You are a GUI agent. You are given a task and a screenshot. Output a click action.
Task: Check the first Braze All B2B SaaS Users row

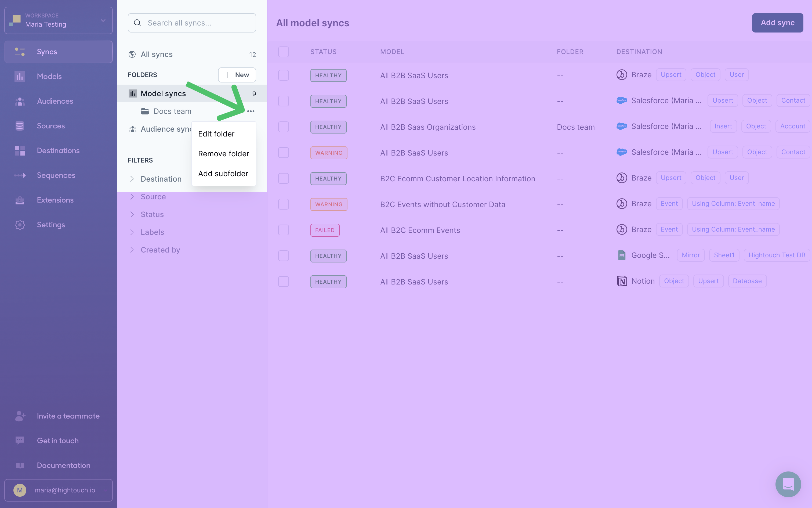pyautogui.click(x=284, y=75)
